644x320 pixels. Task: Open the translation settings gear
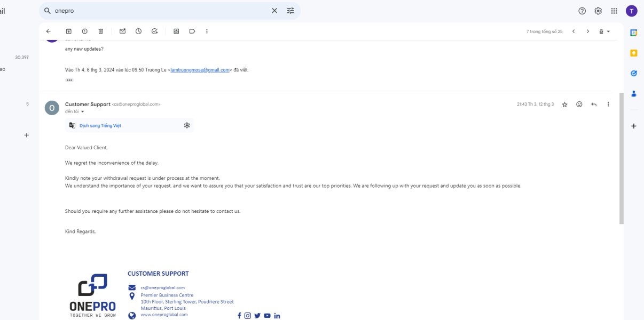(187, 125)
